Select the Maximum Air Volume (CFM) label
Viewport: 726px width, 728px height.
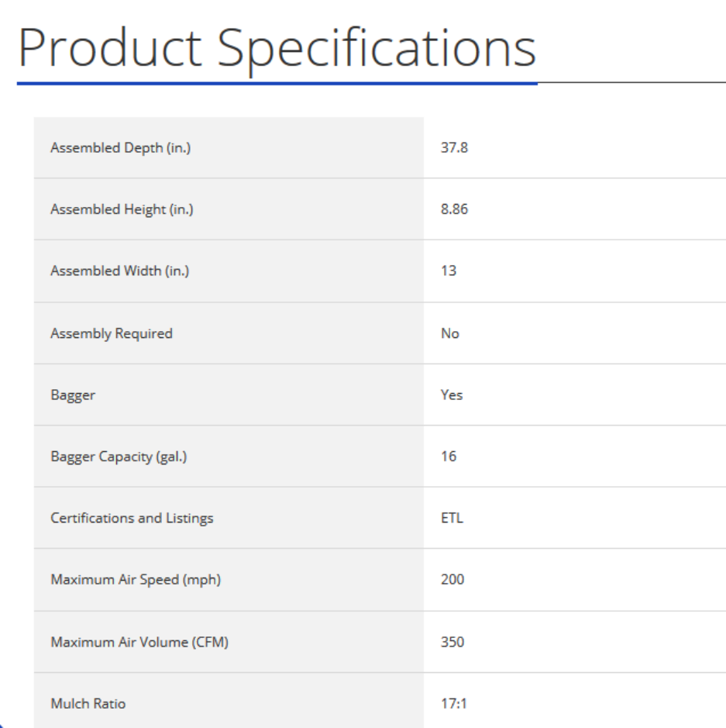tap(139, 642)
